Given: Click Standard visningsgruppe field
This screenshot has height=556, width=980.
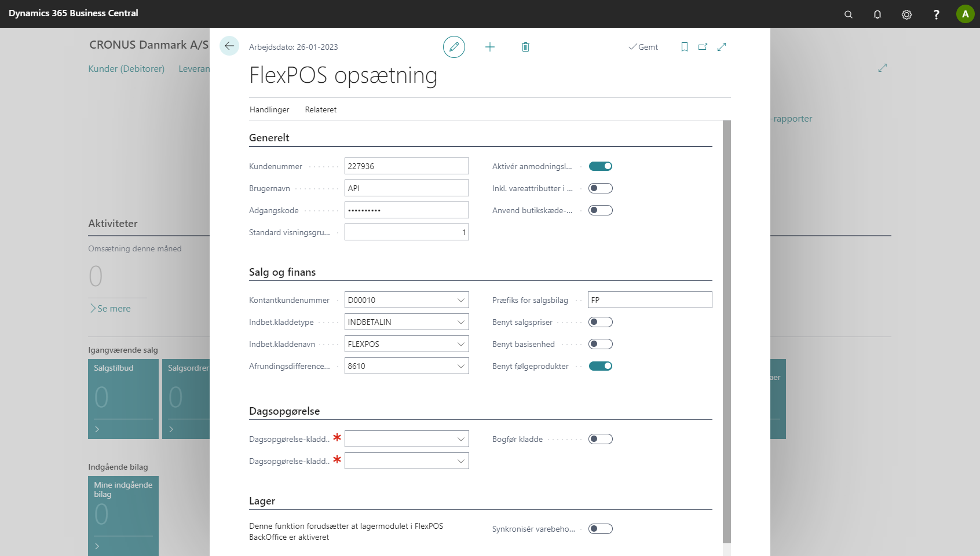Looking at the screenshot, I should [x=407, y=232].
